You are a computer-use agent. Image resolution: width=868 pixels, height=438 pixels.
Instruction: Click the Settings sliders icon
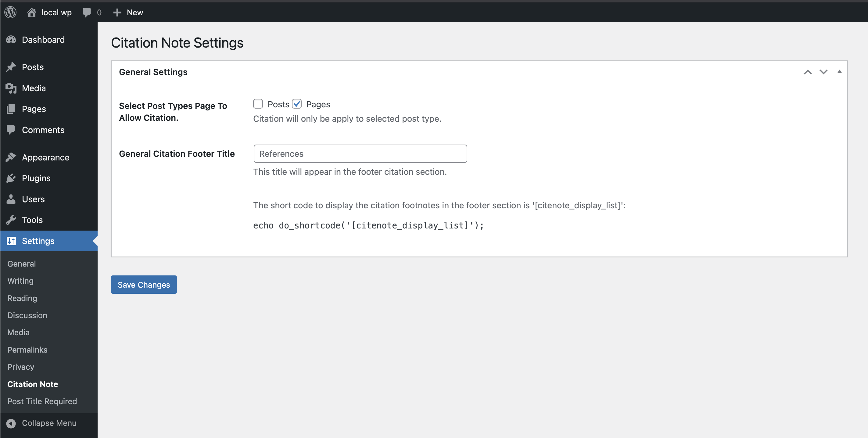(x=11, y=241)
